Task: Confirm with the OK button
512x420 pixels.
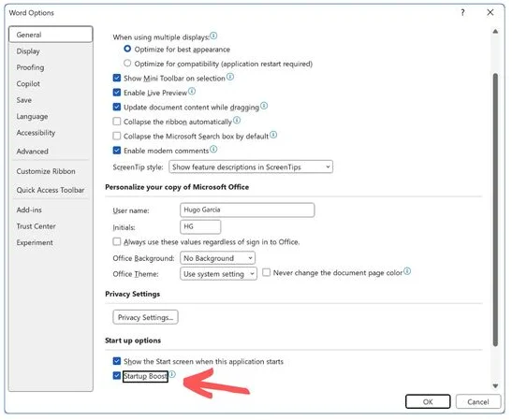Action: tap(428, 401)
